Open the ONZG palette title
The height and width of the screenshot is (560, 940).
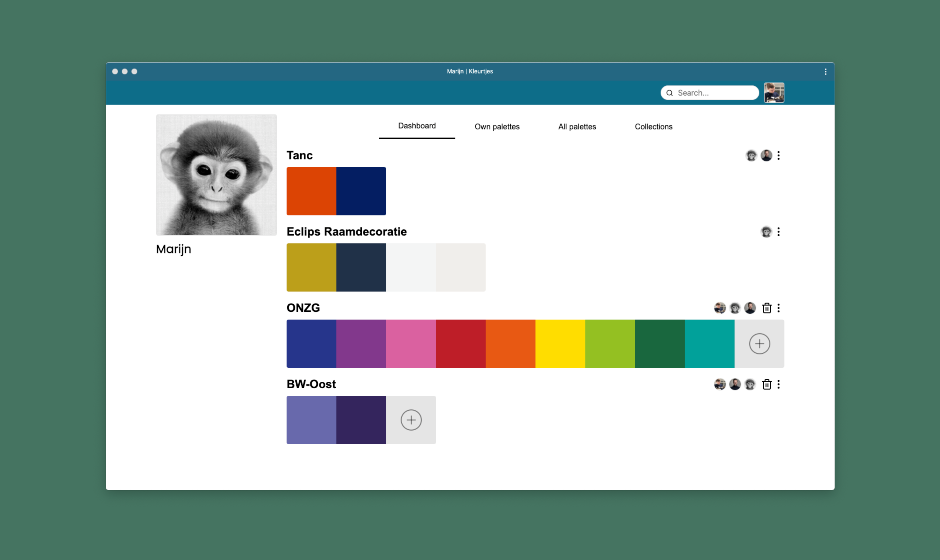click(x=303, y=308)
